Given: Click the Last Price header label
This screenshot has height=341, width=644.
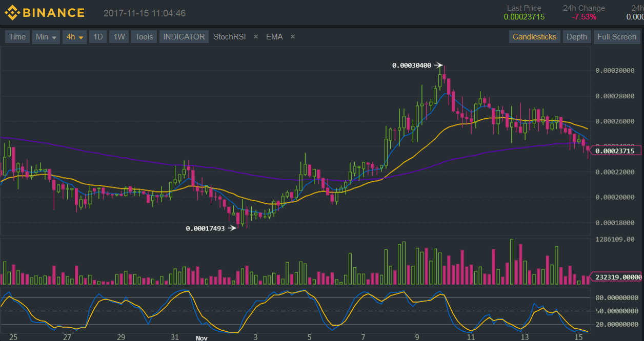Looking at the screenshot, I should tap(524, 8).
